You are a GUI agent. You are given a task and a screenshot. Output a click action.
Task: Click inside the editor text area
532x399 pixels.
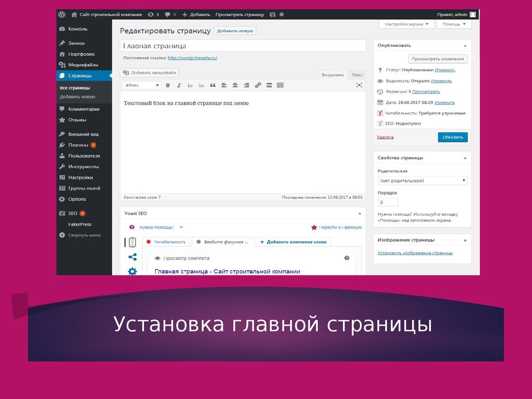click(x=243, y=142)
